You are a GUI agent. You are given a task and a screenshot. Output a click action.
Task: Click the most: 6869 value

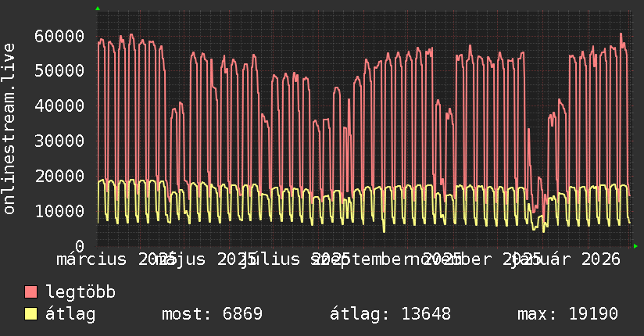tap(212, 314)
